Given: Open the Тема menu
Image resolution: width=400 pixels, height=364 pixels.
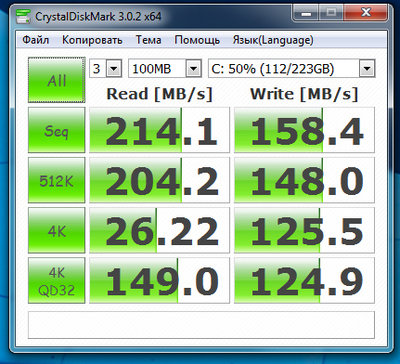Looking at the screenshot, I should tap(148, 40).
